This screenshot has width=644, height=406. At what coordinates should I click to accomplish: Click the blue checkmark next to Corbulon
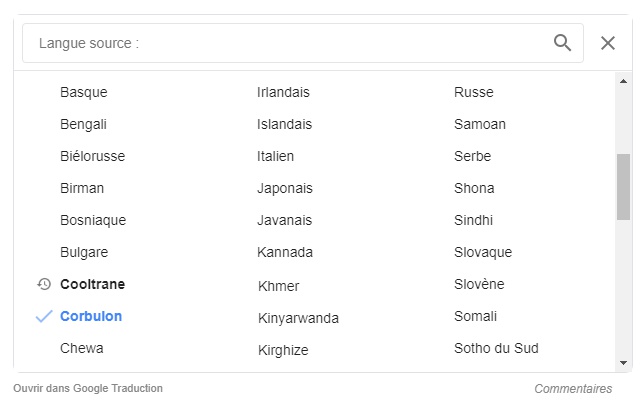(x=44, y=316)
